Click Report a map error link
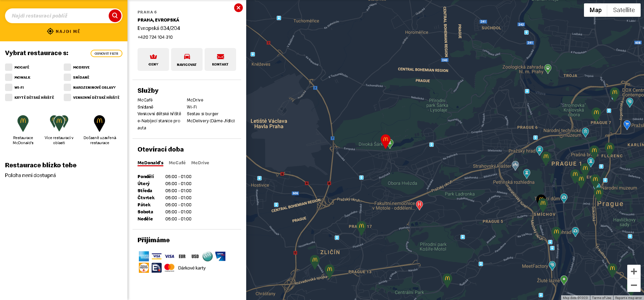 pyautogui.click(x=628, y=298)
